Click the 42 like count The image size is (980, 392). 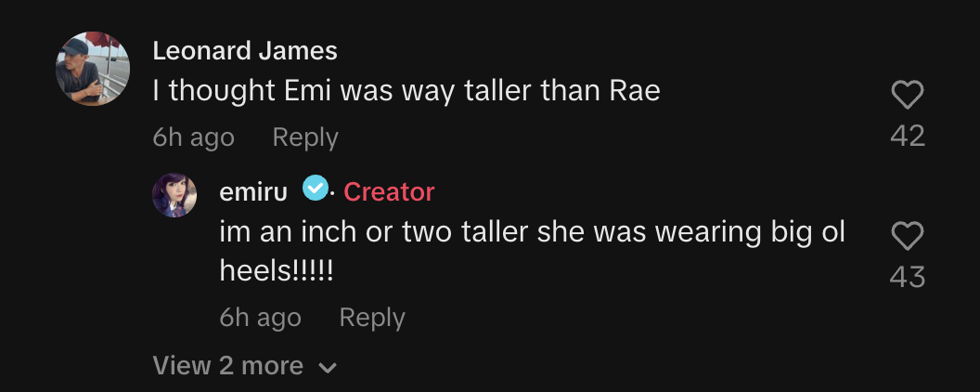[908, 136]
